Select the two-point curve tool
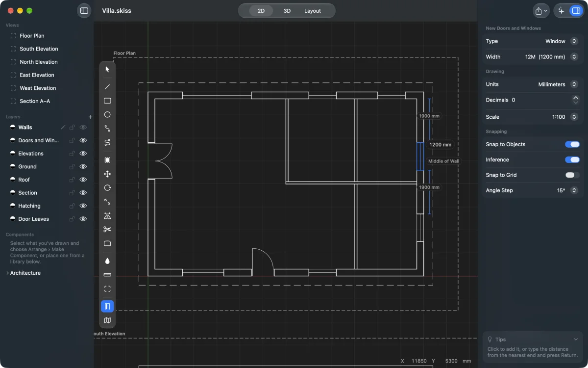Viewport: 588px width, 368px height. click(107, 129)
